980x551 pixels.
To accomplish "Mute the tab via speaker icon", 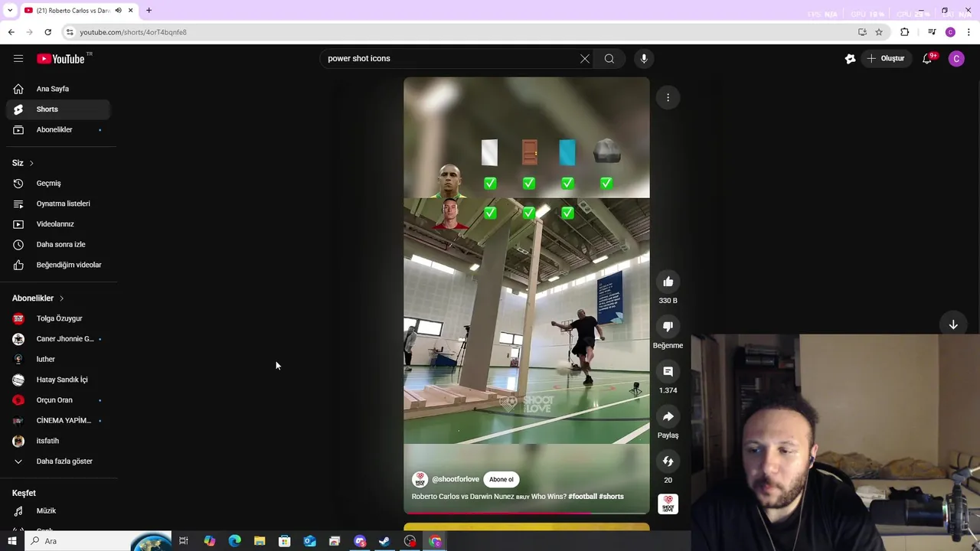I will click(x=118, y=11).
